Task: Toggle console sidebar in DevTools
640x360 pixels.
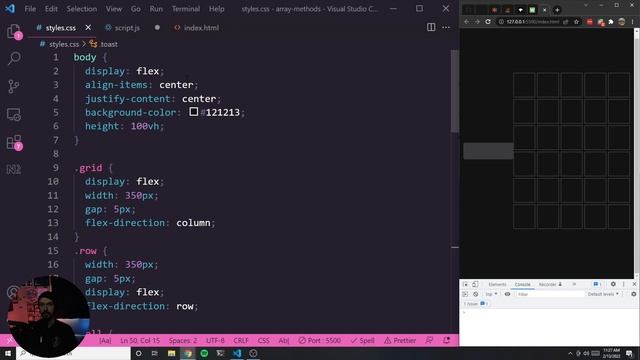Action: pyautogui.click(x=465, y=294)
